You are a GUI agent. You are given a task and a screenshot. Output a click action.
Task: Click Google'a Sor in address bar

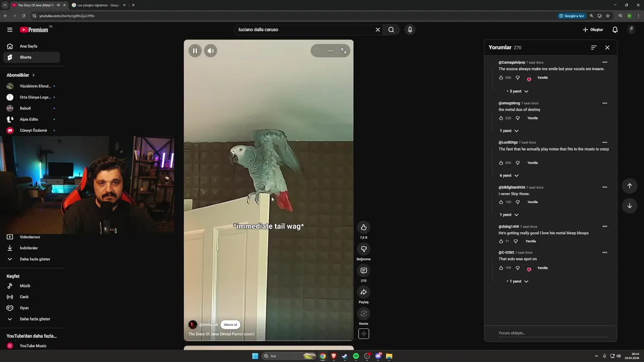point(572,16)
